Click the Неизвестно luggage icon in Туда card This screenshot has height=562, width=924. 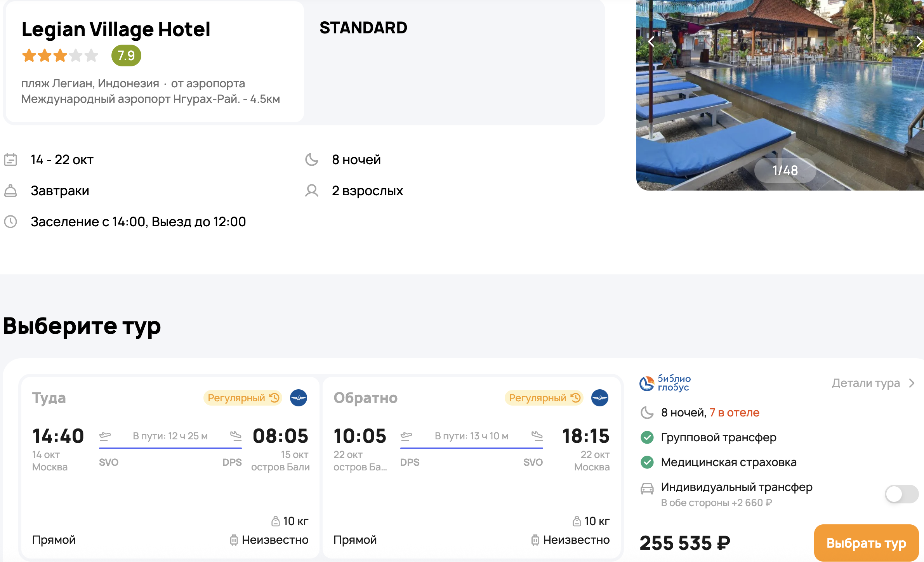tap(234, 540)
